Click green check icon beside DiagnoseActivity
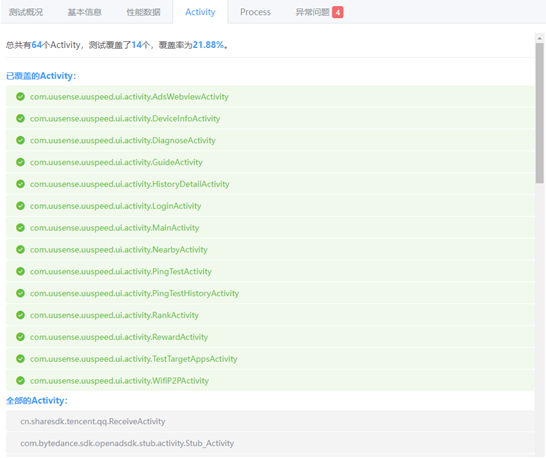The height and width of the screenshot is (458, 546). click(x=21, y=140)
